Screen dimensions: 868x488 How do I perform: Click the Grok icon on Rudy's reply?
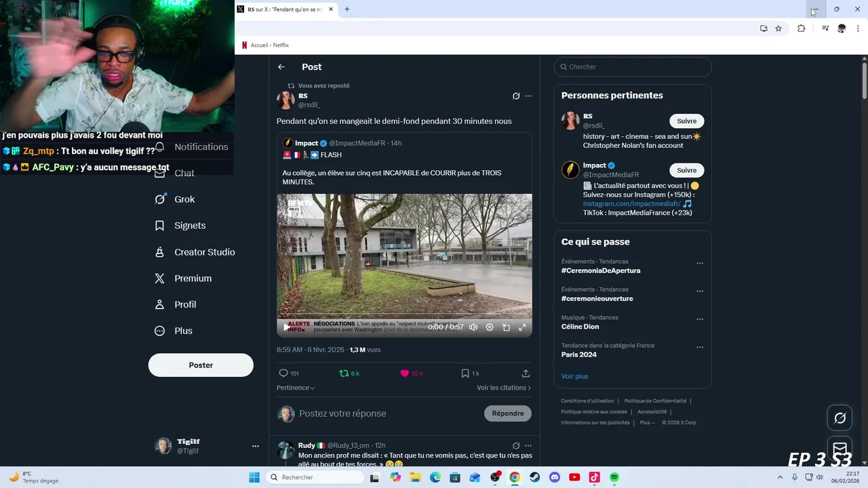(516, 445)
